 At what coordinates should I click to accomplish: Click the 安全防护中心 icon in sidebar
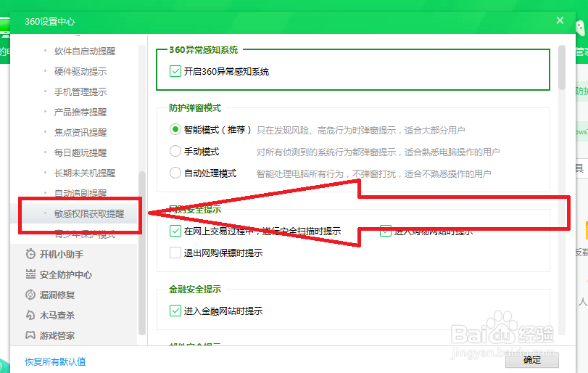point(30,274)
